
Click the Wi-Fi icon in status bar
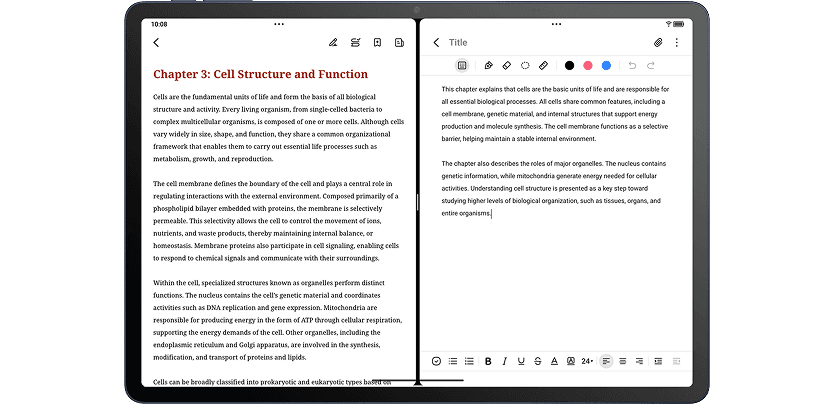click(x=669, y=24)
